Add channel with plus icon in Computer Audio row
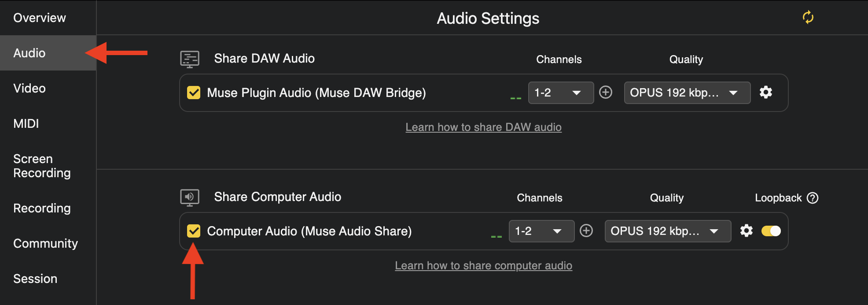This screenshot has width=868, height=305. (x=586, y=231)
